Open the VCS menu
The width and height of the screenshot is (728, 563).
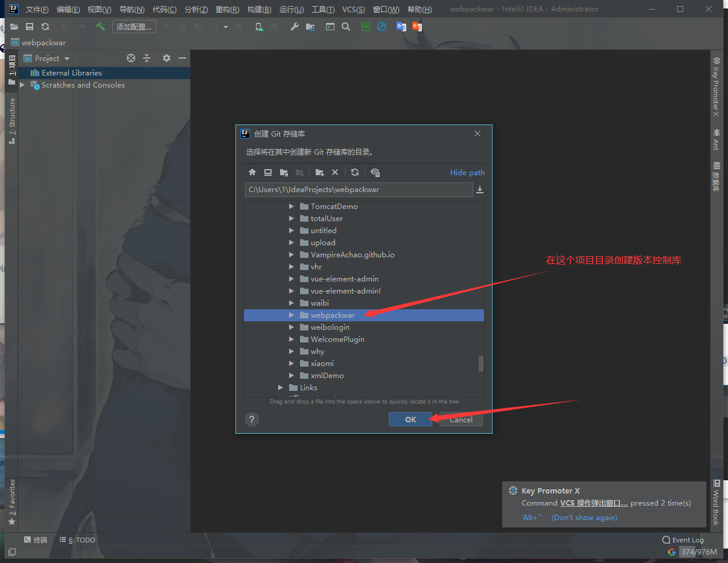(353, 9)
